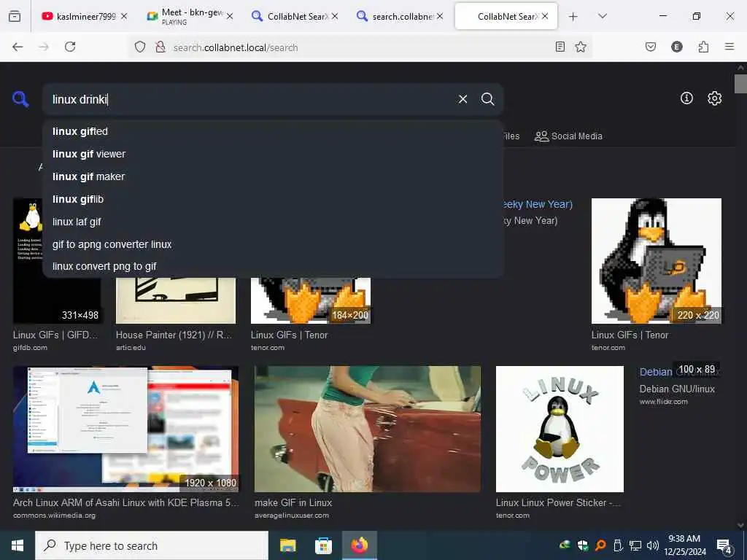Viewport: 747px width, 560px height.
Task: Click the insecure connection padlock icon
Action: click(x=160, y=47)
